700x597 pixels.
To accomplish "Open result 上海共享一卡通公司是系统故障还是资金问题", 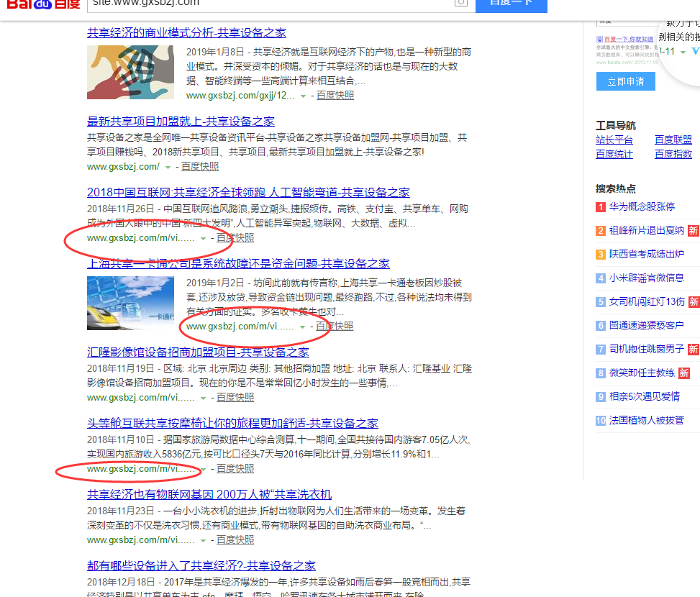I will click(x=238, y=264).
